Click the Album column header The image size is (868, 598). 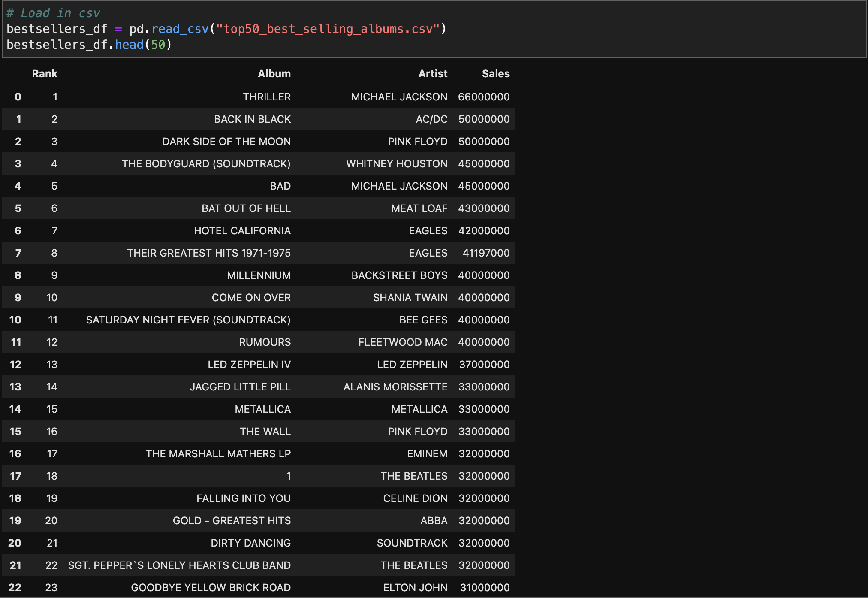tap(274, 73)
